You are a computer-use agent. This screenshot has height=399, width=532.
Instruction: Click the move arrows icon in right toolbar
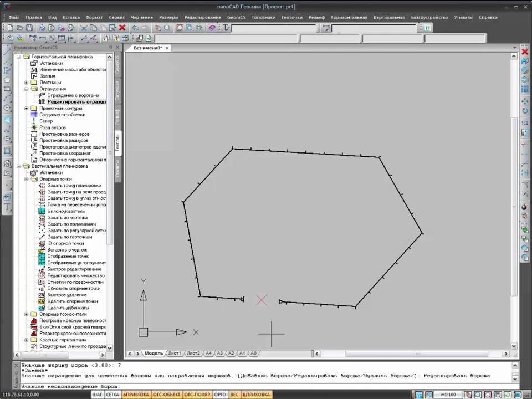click(x=525, y=101)
